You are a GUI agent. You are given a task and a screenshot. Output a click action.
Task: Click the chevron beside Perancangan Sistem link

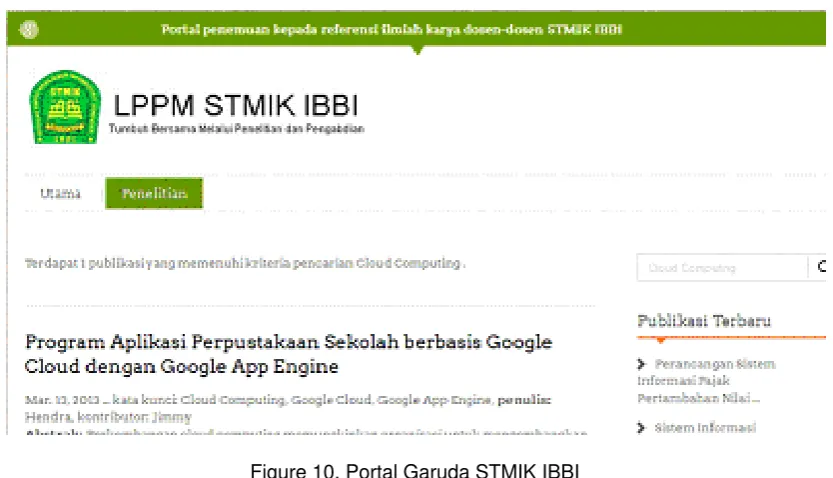pyautogui.click(x=641, y=364)
